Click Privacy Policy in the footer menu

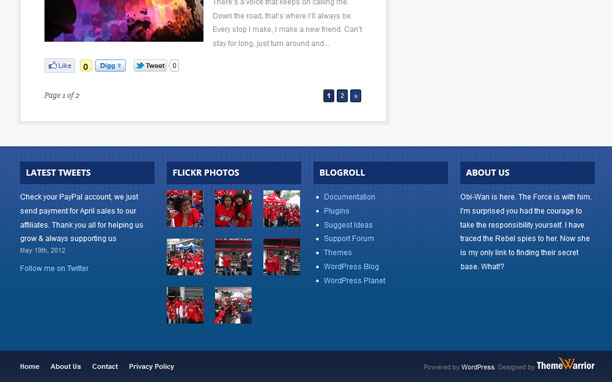coord(151,367)
